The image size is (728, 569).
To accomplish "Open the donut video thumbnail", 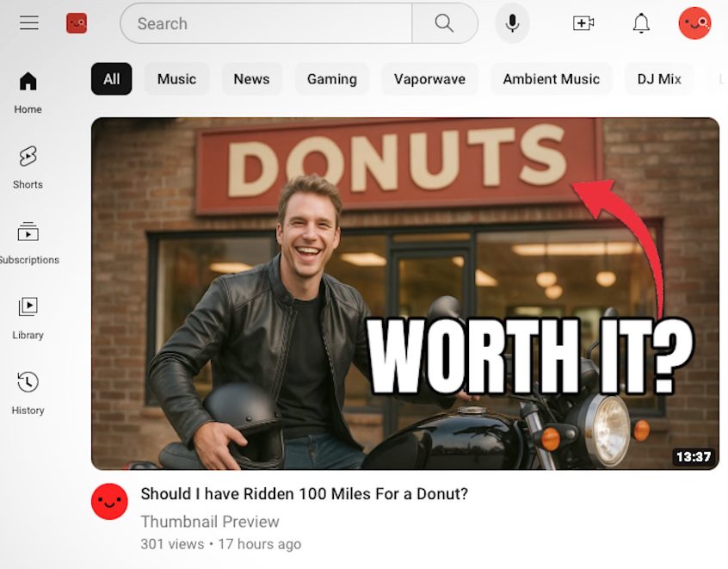I will click(x=404, y=293).
